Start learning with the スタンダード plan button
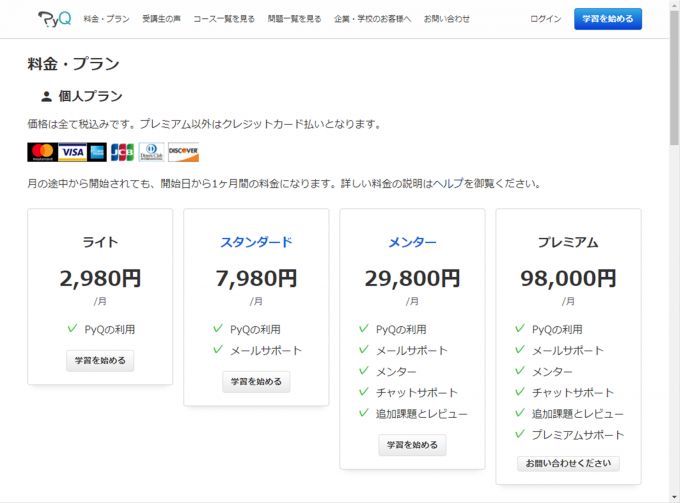 (x=256, y=382)
